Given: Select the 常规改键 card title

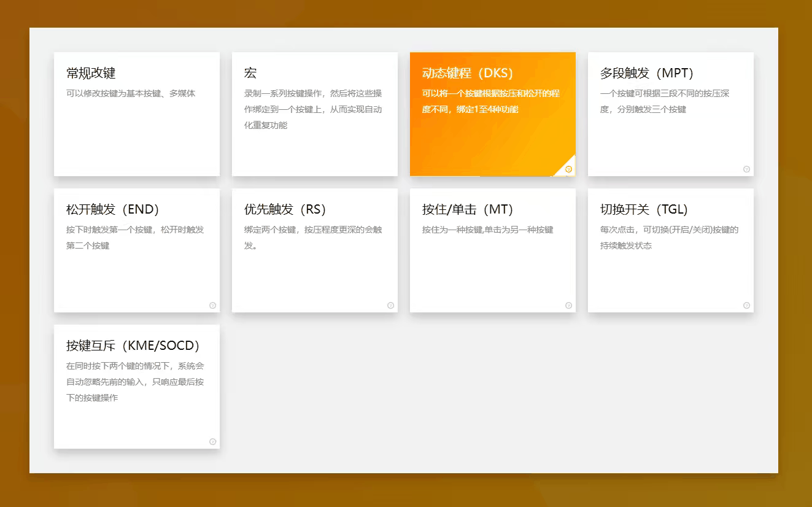Looking at the screenshot, I should (x=91, y=73).
